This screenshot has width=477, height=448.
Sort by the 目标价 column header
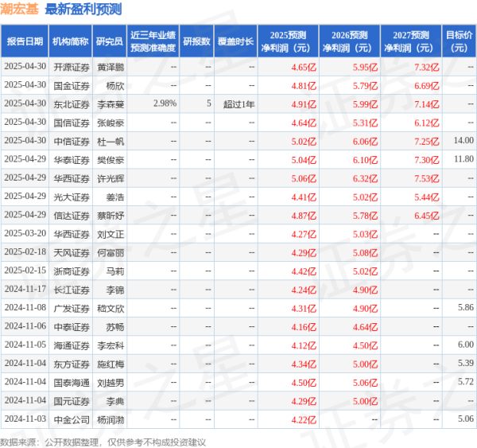coord(459,41)
